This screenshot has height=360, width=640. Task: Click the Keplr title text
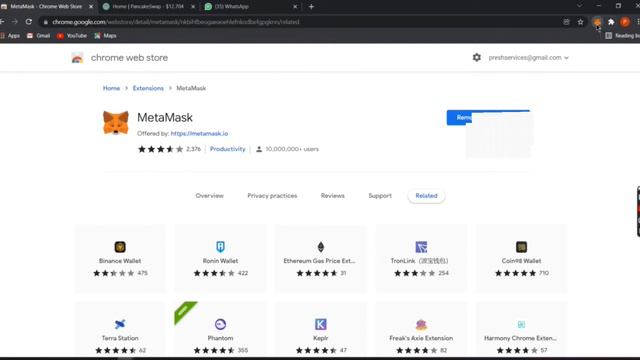321,338
